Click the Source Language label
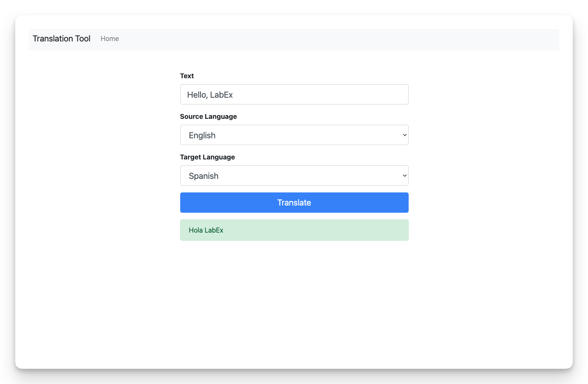This screenshot has width=588, height=384. [208, 116]
